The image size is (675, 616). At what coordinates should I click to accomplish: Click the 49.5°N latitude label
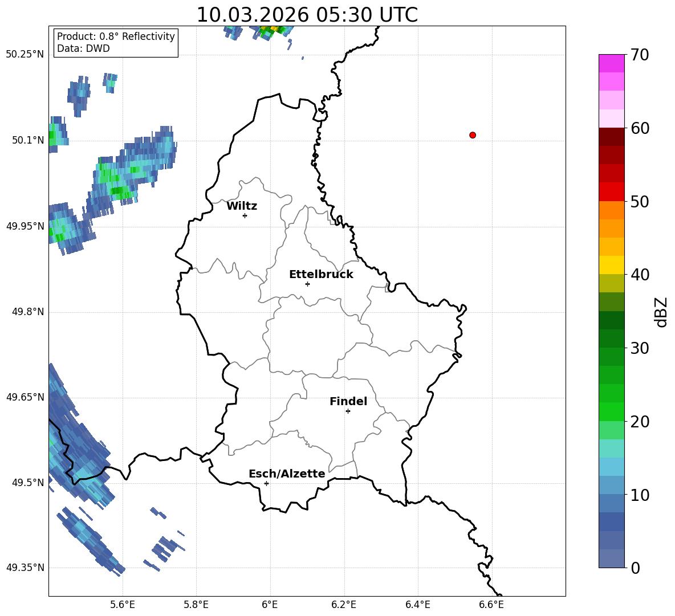[x=28, y=482]
